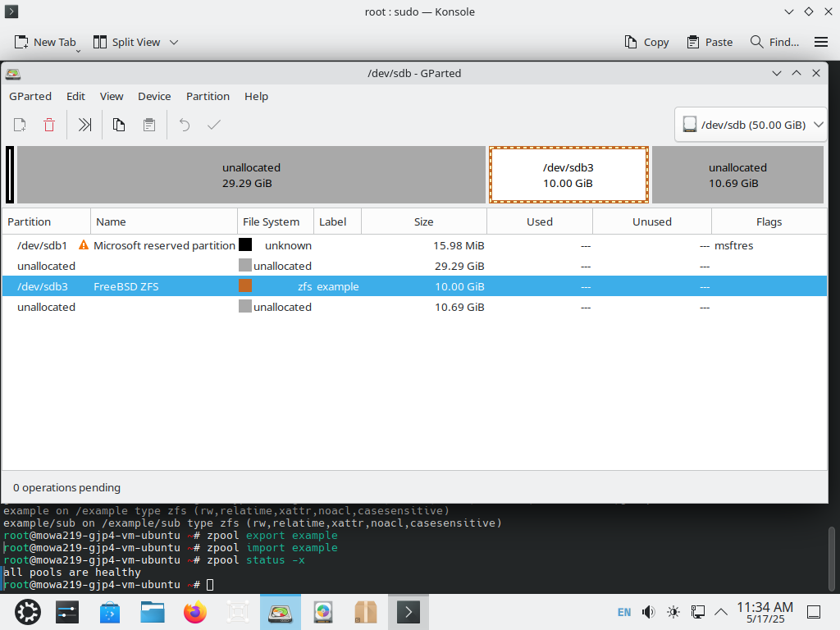The width and height of the screenshot is (840, 630).
Task: Click the Size column header
Action: 424,221
